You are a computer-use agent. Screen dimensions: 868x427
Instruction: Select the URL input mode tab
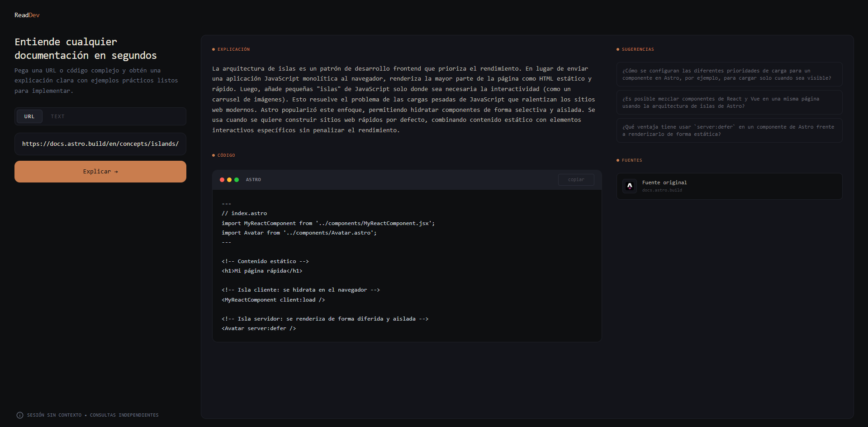click(29, 116)
